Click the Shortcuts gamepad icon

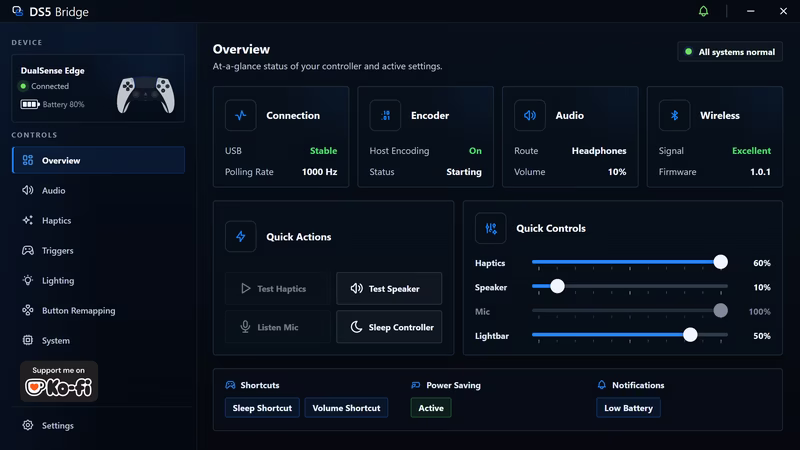(x=230, y=385)
